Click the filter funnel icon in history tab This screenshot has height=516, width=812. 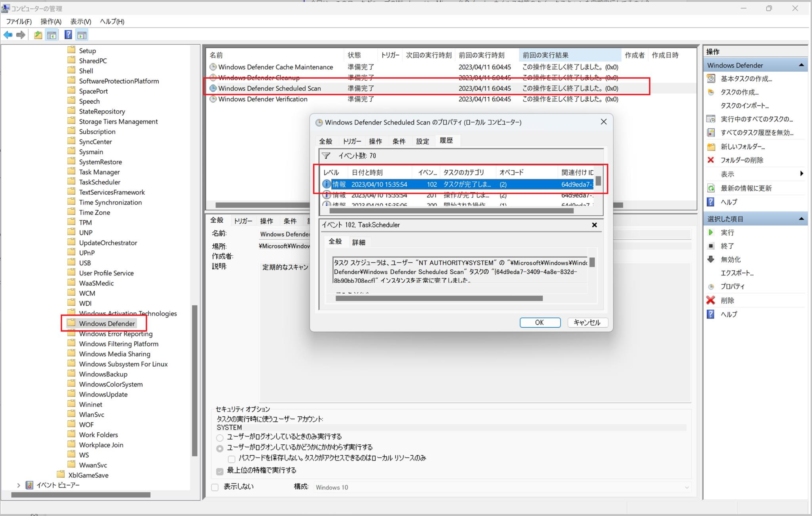(326, 156)
